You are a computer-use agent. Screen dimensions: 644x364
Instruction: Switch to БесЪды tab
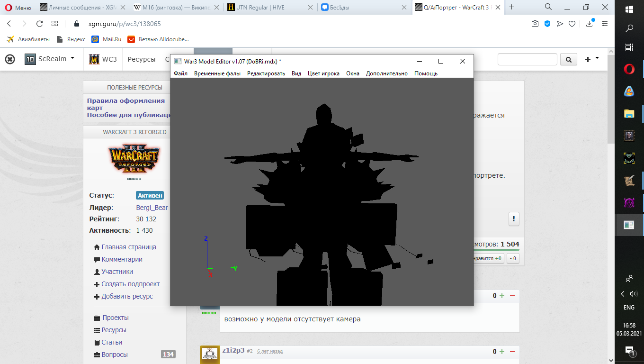(x=363, y=8)
